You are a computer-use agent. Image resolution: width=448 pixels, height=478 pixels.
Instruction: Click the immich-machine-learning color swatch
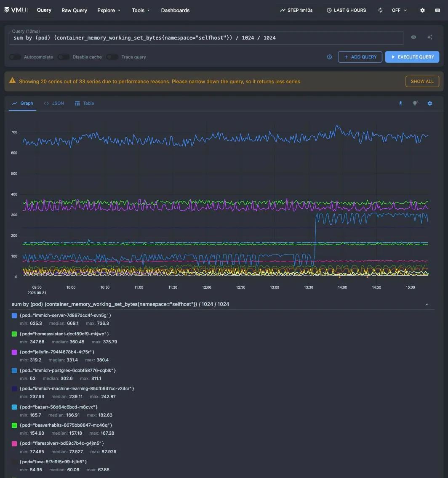pyautogui.click(x=14, y=389)
